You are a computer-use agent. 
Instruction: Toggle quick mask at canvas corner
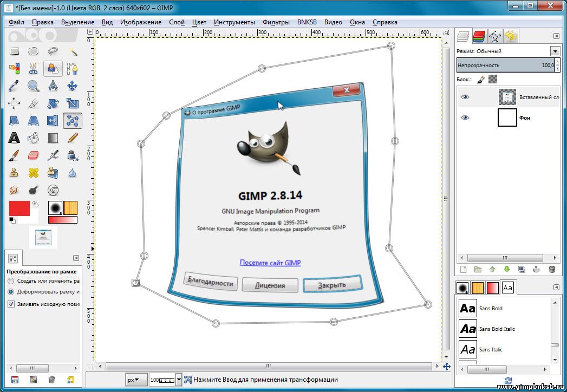pyautogui.click(x=90, y=367)
